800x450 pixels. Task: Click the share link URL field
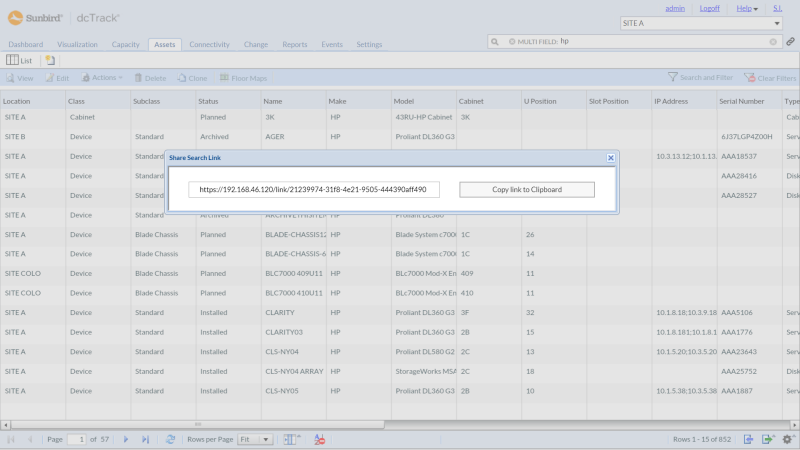(x=314, y=189)
